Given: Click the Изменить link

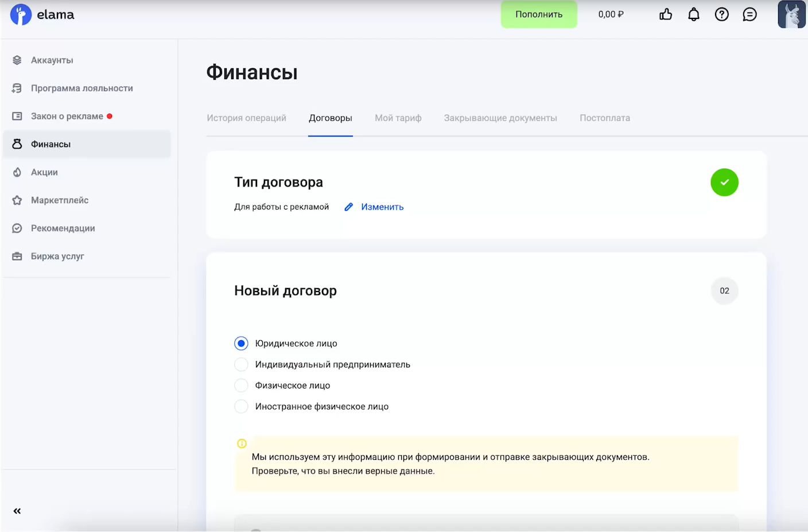Looking at the screenshot, I should pos(383,207).
